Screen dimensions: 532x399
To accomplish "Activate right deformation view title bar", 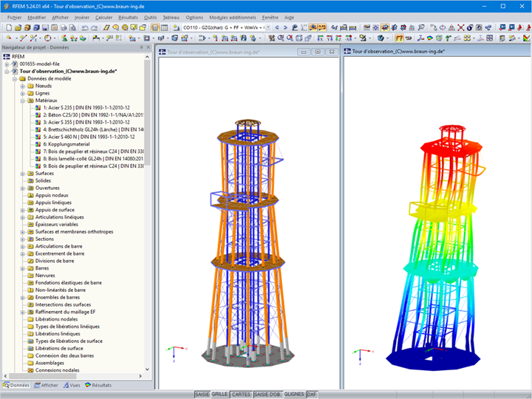I will click(437, 51).
